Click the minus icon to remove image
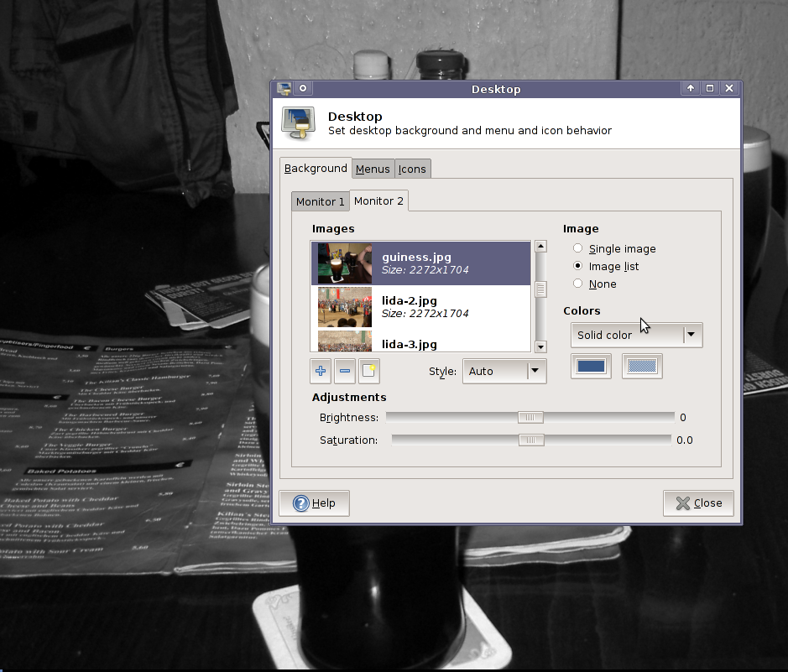 tap(344, 371)
